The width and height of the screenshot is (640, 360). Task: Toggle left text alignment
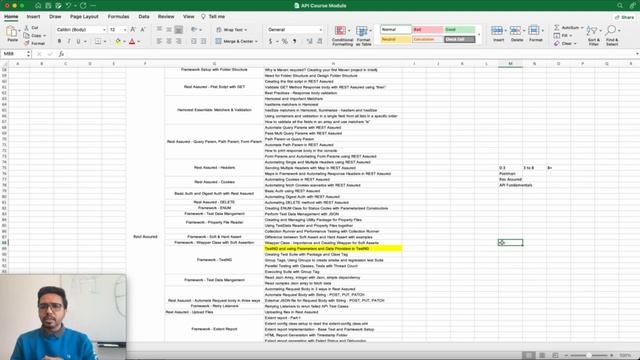pos(159,41)
